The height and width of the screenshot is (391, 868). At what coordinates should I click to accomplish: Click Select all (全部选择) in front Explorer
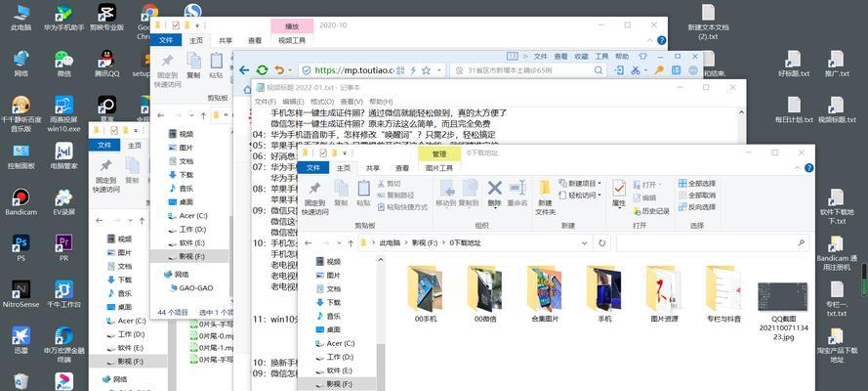(x=696, y=184)
